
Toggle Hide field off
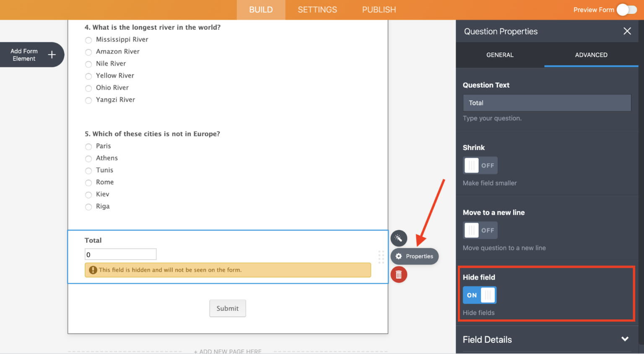click(479, 295)
